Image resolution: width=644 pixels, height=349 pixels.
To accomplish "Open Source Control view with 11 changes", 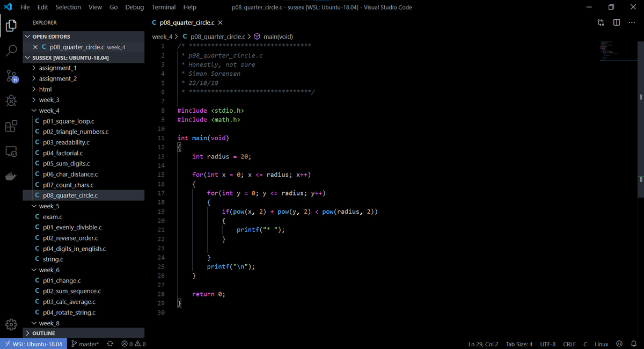I will (11, 76).
